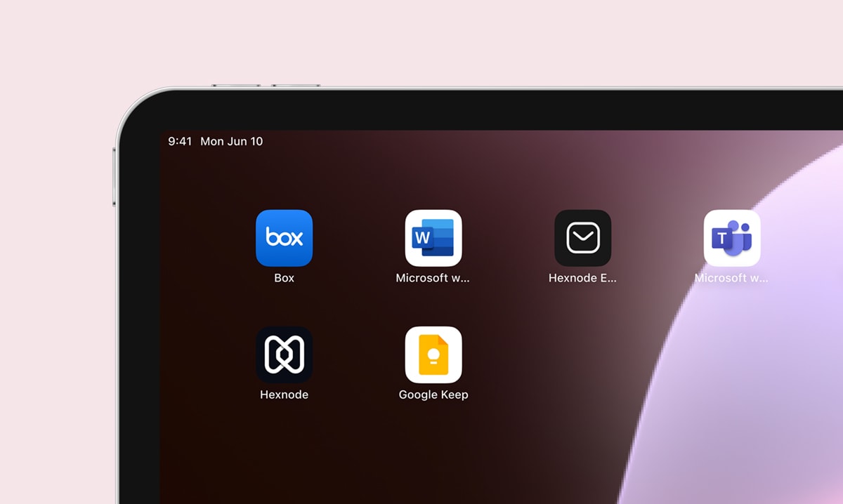Select the "Box" label text
Image resolution: width=843 pixels, height=504 pixels.
click(284, 278)
